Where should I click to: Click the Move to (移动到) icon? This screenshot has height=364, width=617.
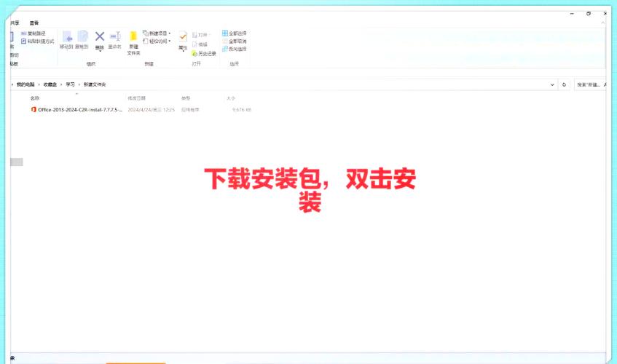67,36
